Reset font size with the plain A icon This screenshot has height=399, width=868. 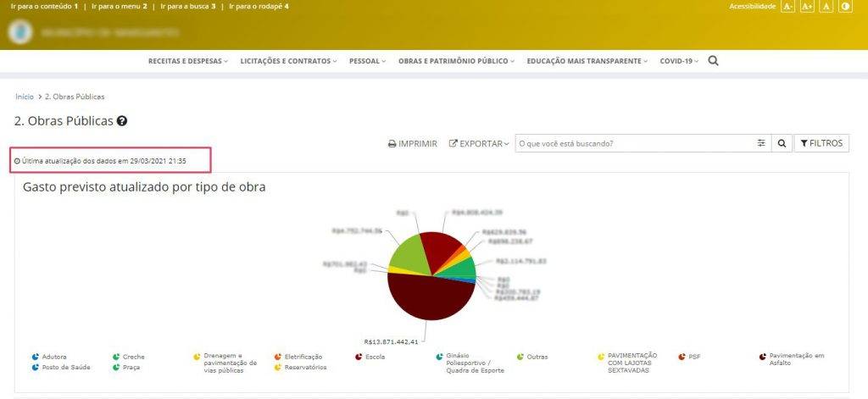(826, 7)
